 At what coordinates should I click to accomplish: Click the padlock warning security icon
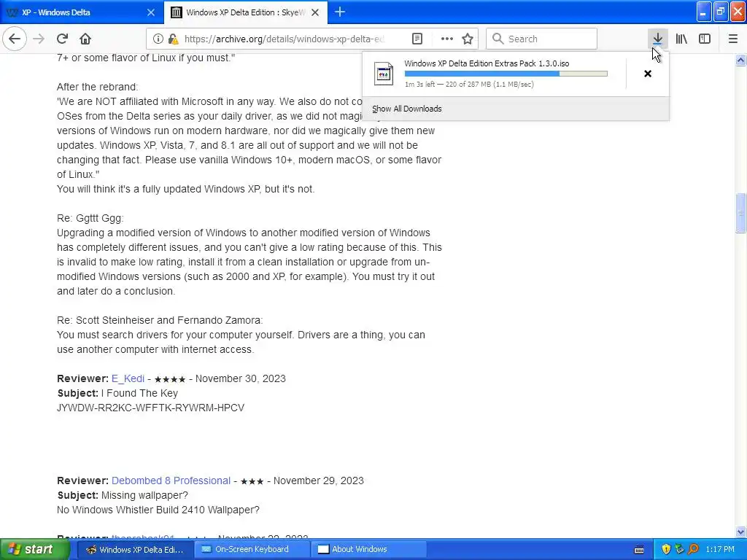(x=173, y=39)
